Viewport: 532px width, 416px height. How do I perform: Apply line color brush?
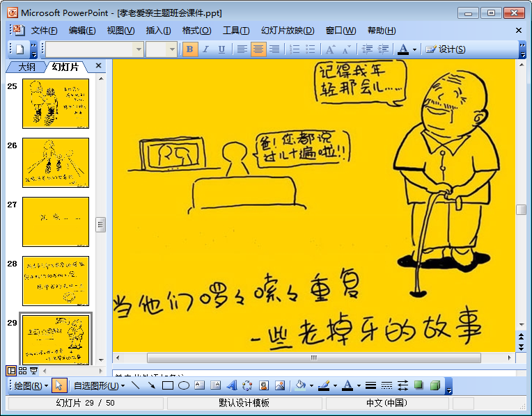[x=324, y=386]
